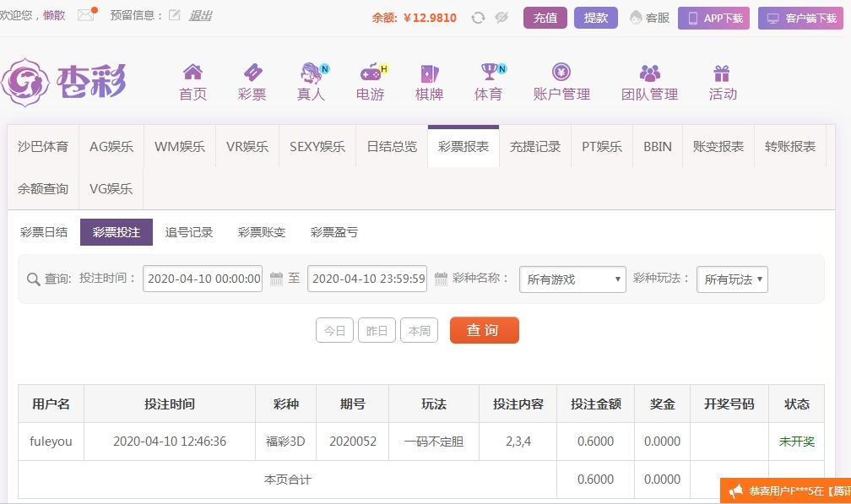The image size is (851, 504).
Task: Click the 充值 recharge button
Action: [545, 18]
